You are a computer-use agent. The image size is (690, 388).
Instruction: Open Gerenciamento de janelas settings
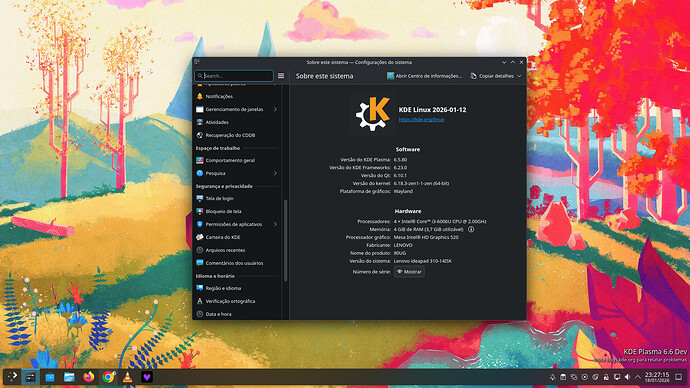point(237,109)
